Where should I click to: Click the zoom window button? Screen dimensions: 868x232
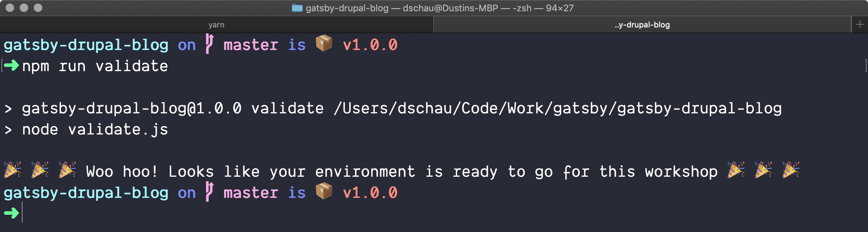(38, 8)
